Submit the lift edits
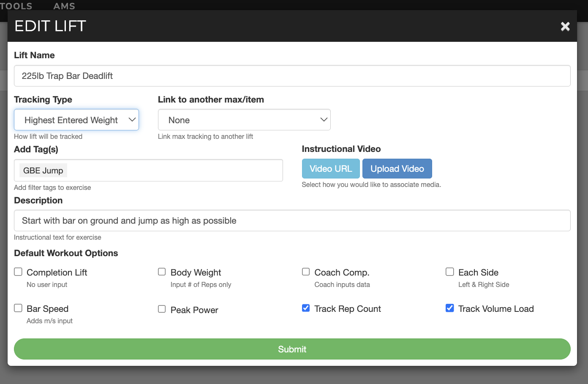The width and height of the screenshot is (588, 384). click(292, 349)
